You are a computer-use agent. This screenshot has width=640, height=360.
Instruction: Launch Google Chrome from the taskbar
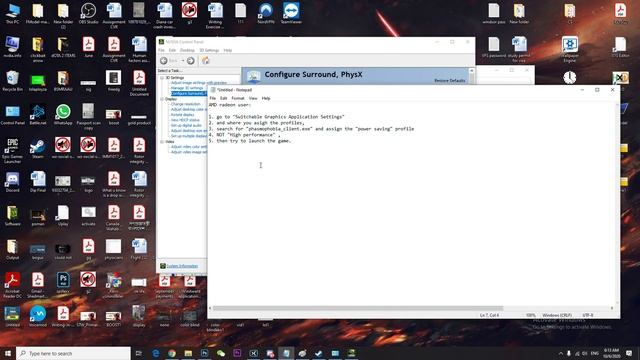(172, 353)
